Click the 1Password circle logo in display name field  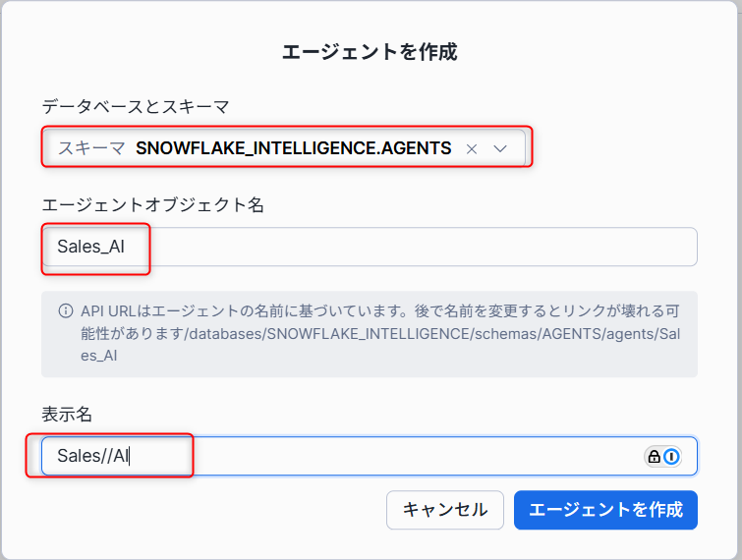pyautogui.click(x=671, y=456)
